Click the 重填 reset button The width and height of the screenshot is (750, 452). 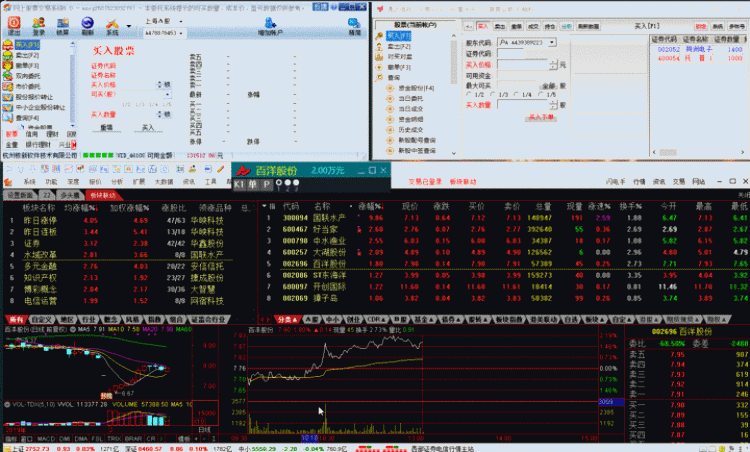106,128
